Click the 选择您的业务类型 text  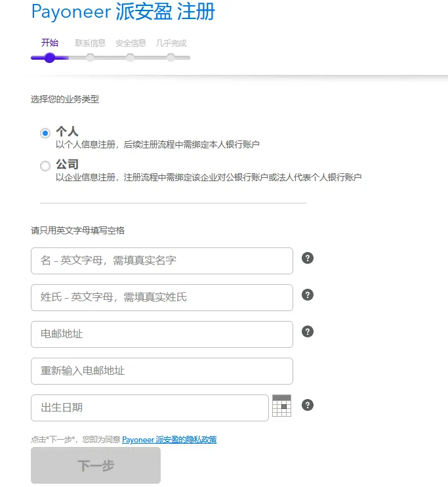(65, 99)
